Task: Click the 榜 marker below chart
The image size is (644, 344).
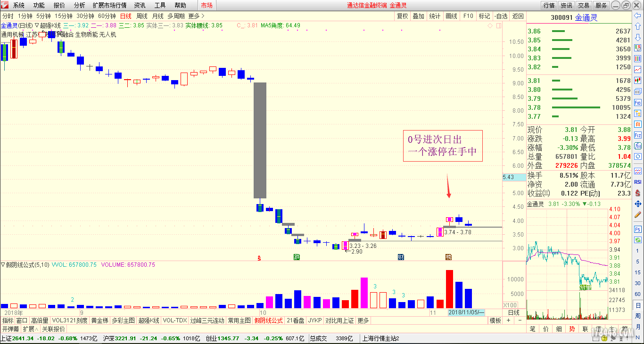Action: pyautogui.click(x=448, y=257)
